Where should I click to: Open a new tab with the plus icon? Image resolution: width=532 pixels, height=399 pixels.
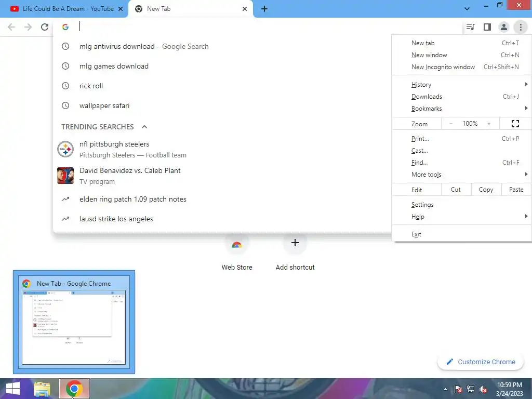point(264,9)
